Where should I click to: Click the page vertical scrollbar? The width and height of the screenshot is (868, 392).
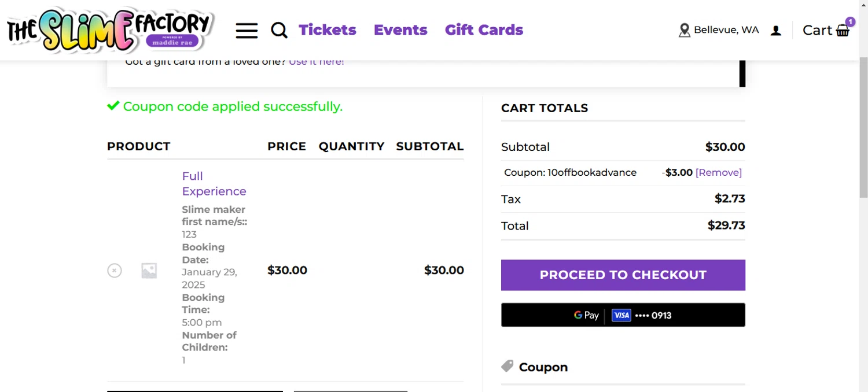863,127
